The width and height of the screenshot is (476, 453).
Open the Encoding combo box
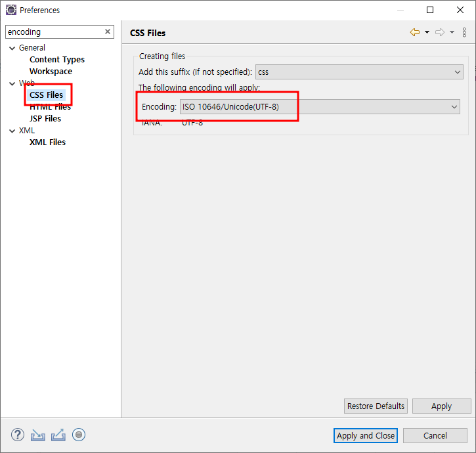tap(320, 107)
